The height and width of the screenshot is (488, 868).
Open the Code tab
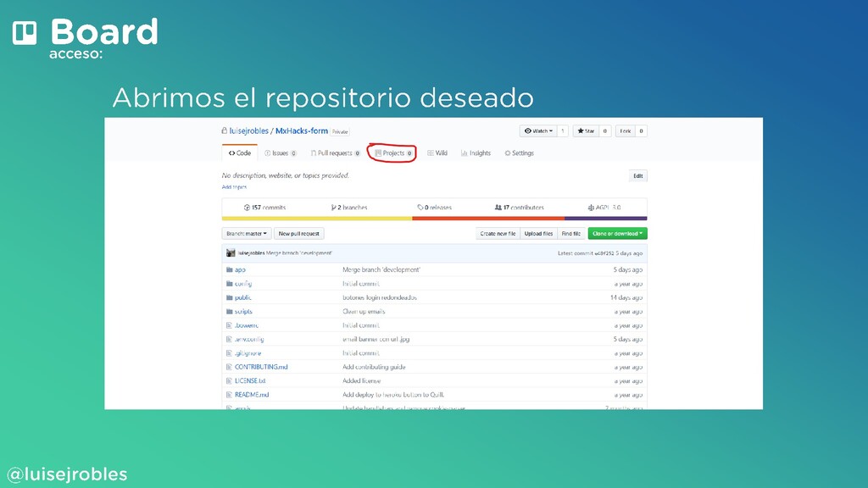pyautogui.click(x=240, y=153)
